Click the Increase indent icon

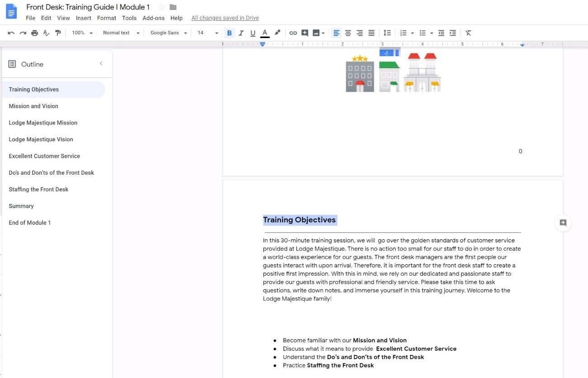(453, 33)
